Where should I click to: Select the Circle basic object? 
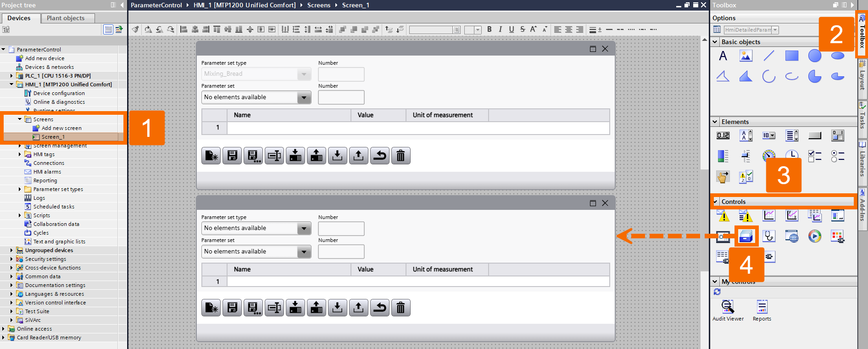pyautogui.click(x=815, y=56)
